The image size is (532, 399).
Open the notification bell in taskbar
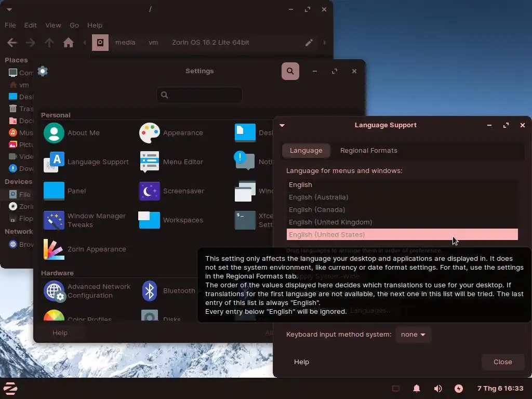point(417,389)
